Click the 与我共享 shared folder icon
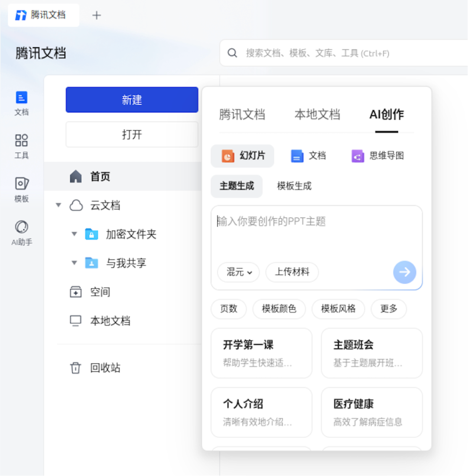Screen dimensions: 468x476 (92, 263)
